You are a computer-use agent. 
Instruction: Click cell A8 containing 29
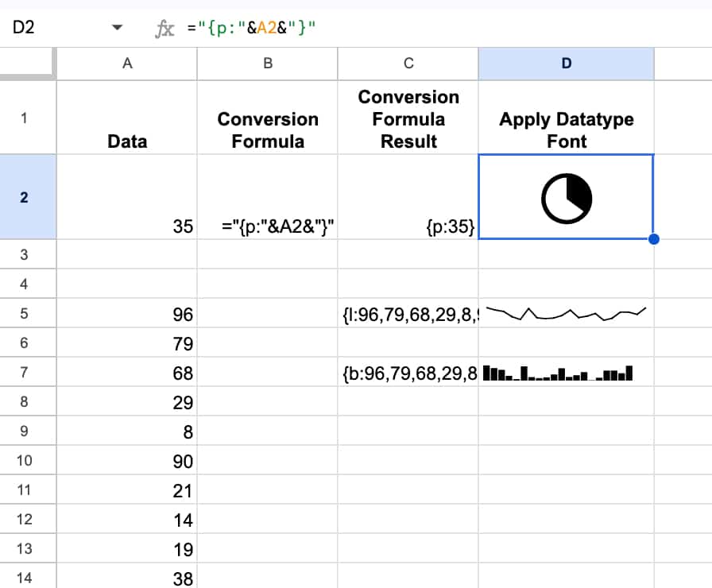pos(127,401)
